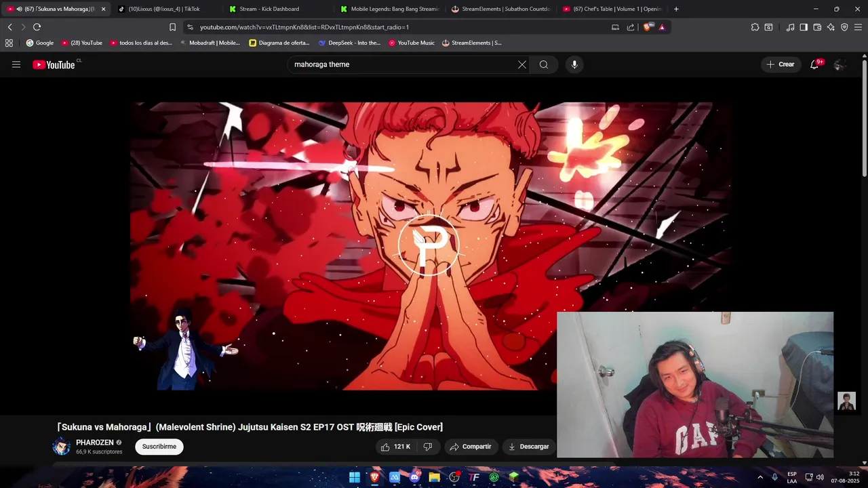
Task: Toggle the browser sidebar panel
Action: 804,27
